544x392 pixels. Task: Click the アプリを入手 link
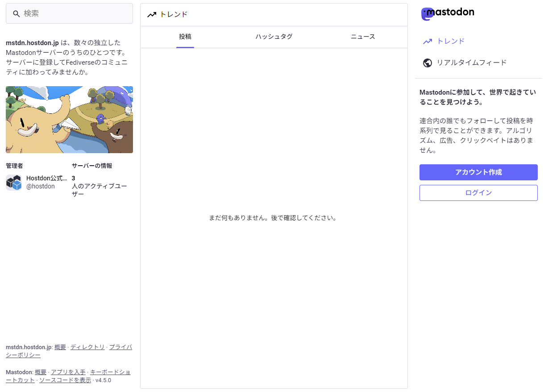click(x=68, y=372)
